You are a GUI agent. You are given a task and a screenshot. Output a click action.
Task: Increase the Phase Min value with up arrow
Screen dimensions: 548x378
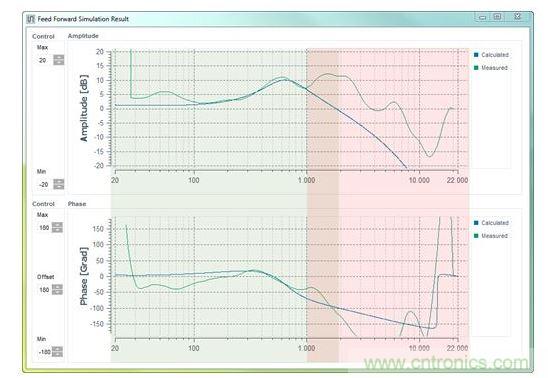[57, 349]
